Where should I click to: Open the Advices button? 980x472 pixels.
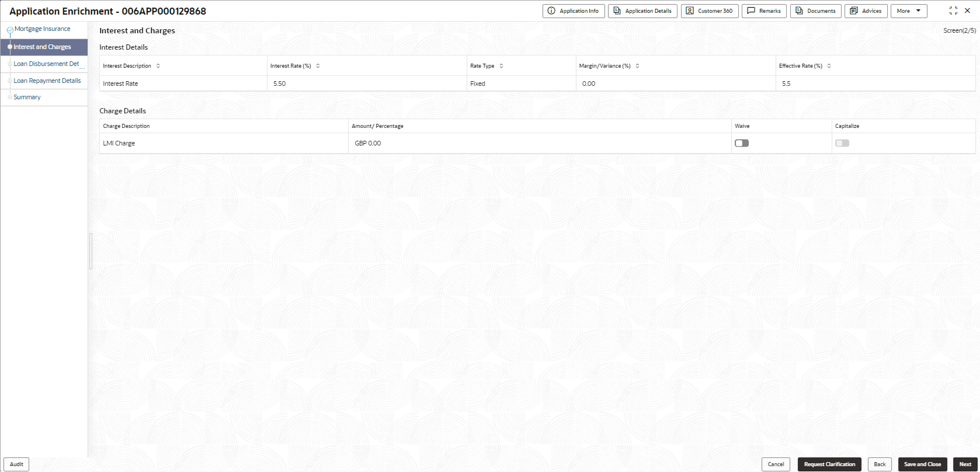[866, 11]
